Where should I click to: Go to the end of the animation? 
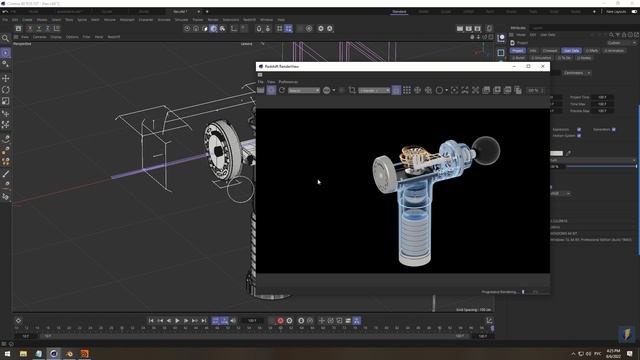[x=204, y=321]
